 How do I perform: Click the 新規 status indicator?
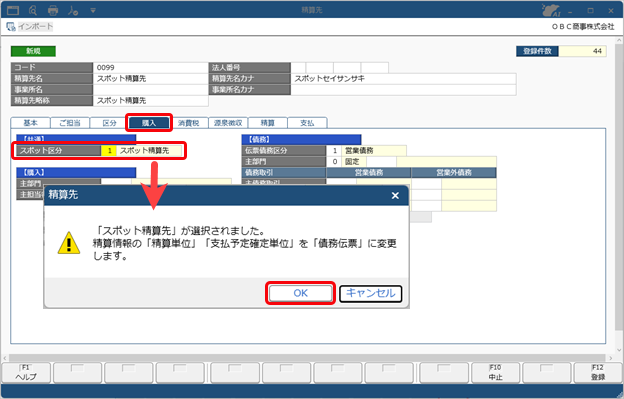[x=33, y=51]
